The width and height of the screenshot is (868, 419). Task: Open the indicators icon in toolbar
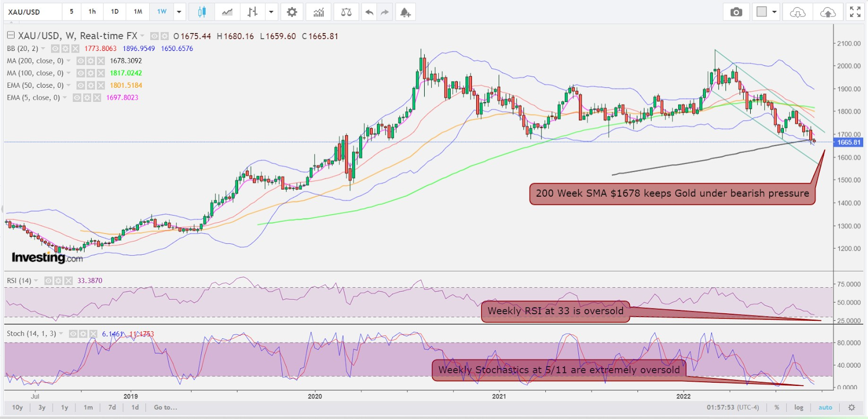click(x=318, y=12)
